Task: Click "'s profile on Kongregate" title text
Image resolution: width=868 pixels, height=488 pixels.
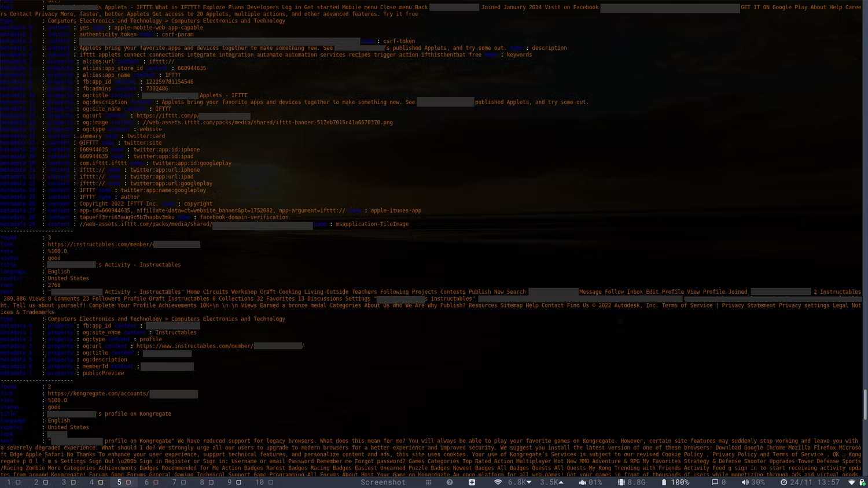Action: pyautogui.click(x=134, y=414)
